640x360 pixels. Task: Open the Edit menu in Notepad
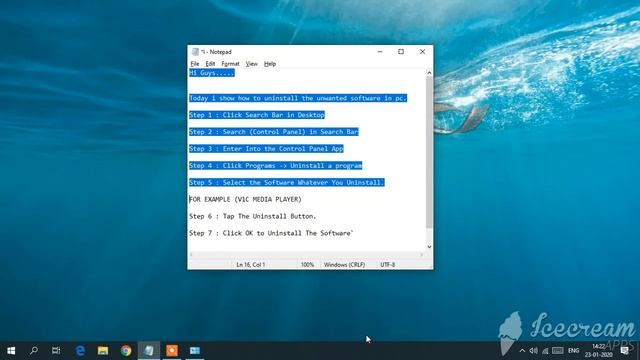210,64
